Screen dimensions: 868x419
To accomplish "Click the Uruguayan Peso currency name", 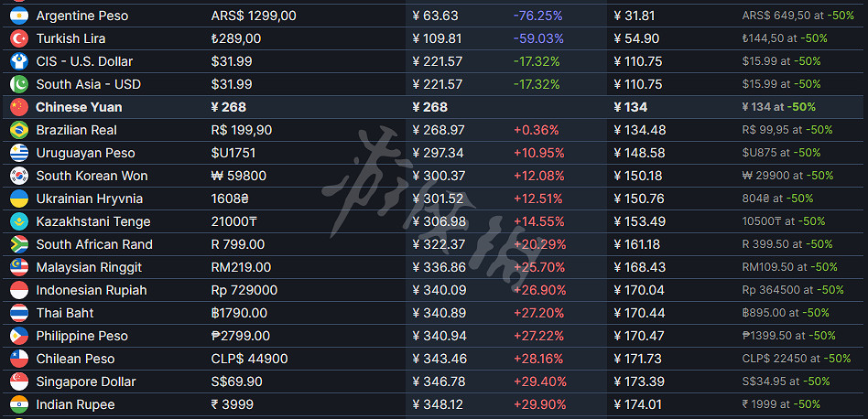I will tap(85, 153).
